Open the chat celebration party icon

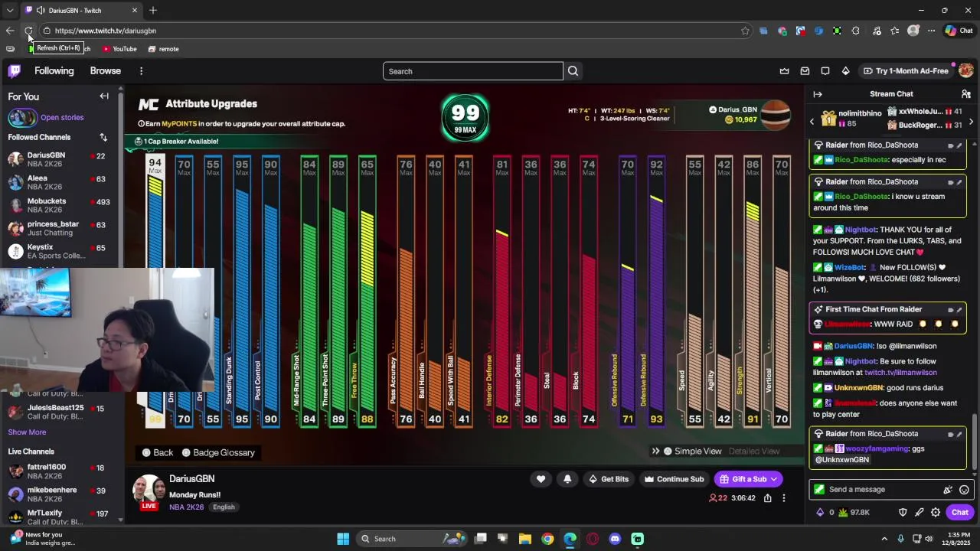pyautogui.click(x=948, y=490)
